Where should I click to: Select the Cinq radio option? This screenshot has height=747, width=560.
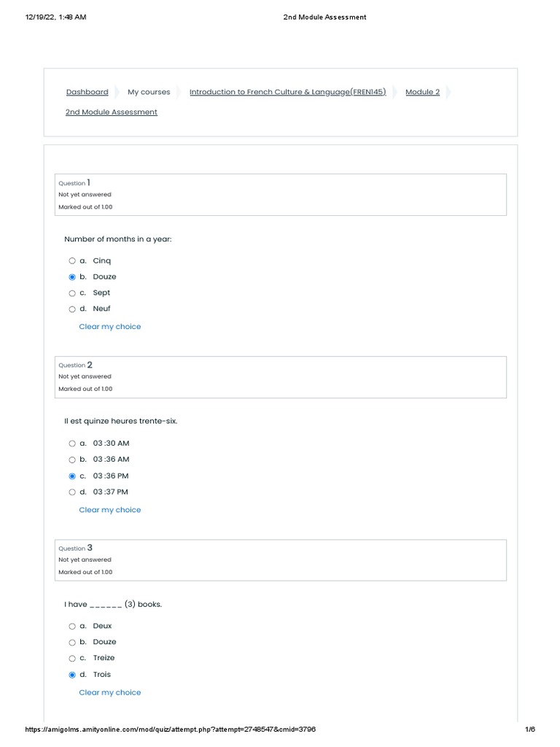[72, 261]
